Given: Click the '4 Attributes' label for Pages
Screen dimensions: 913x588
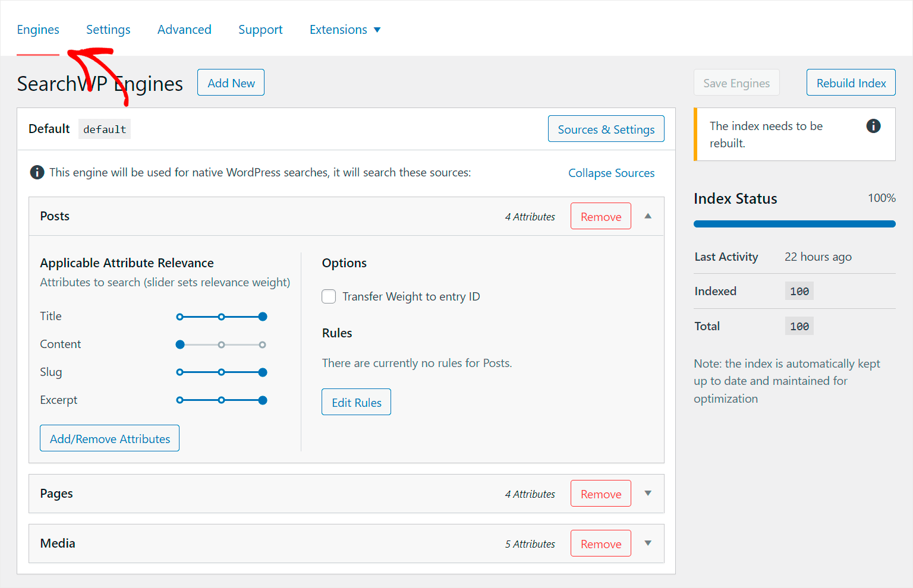Looking at the screenshot, I should 530,494.
